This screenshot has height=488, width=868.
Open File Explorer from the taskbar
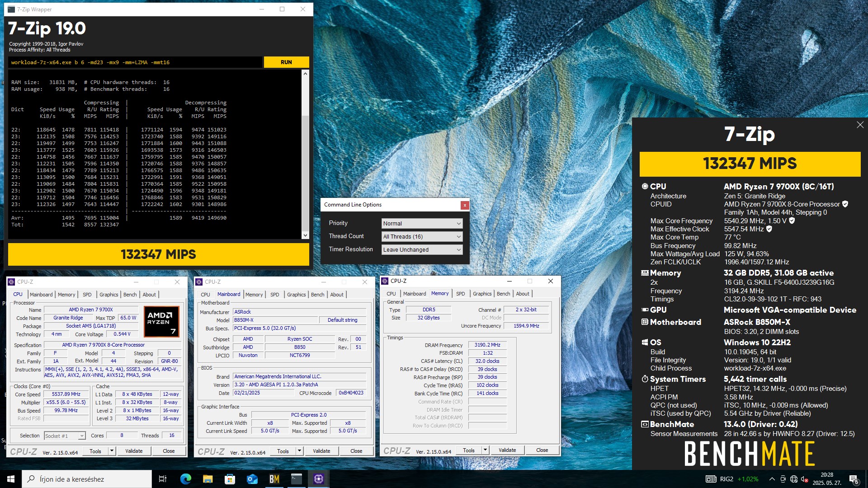(208, 479)
